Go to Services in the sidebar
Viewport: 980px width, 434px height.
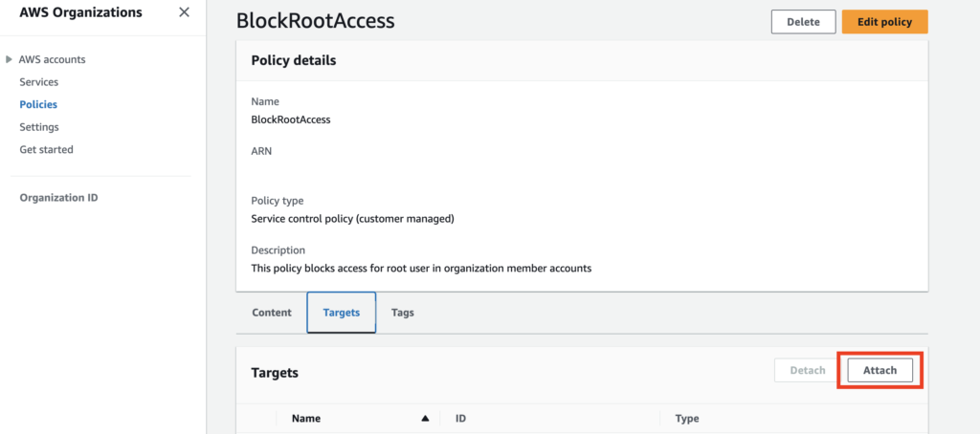39,82
